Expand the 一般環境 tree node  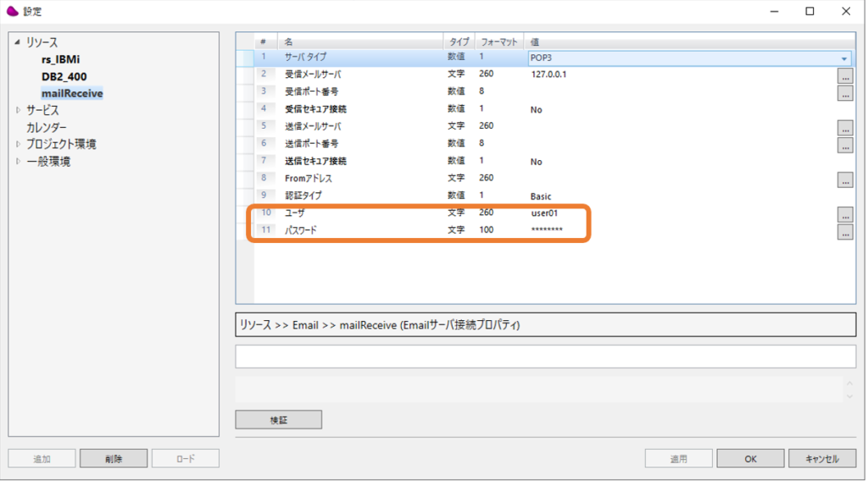coord(19,162)
